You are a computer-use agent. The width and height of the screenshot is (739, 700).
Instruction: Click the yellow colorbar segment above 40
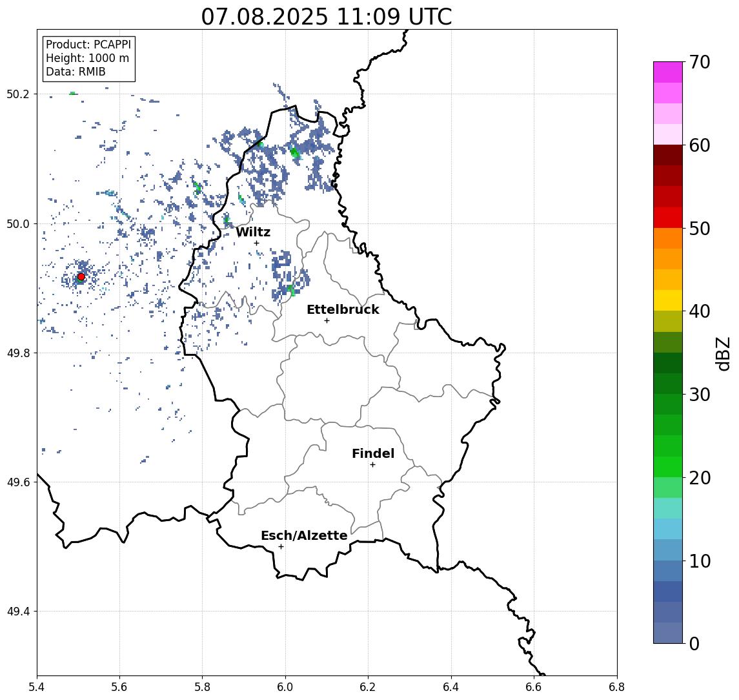coord(668,300)
